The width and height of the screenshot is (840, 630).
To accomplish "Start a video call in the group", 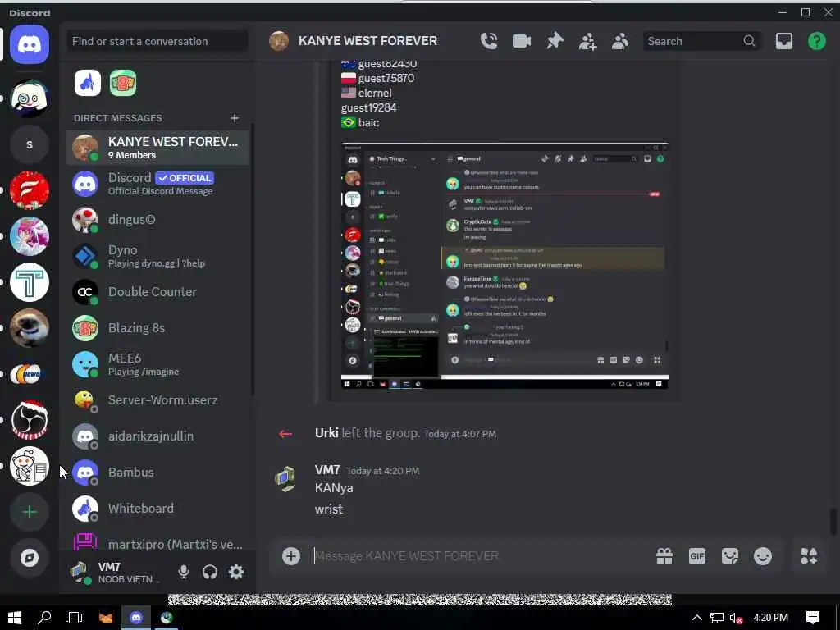I will [521, 41].
